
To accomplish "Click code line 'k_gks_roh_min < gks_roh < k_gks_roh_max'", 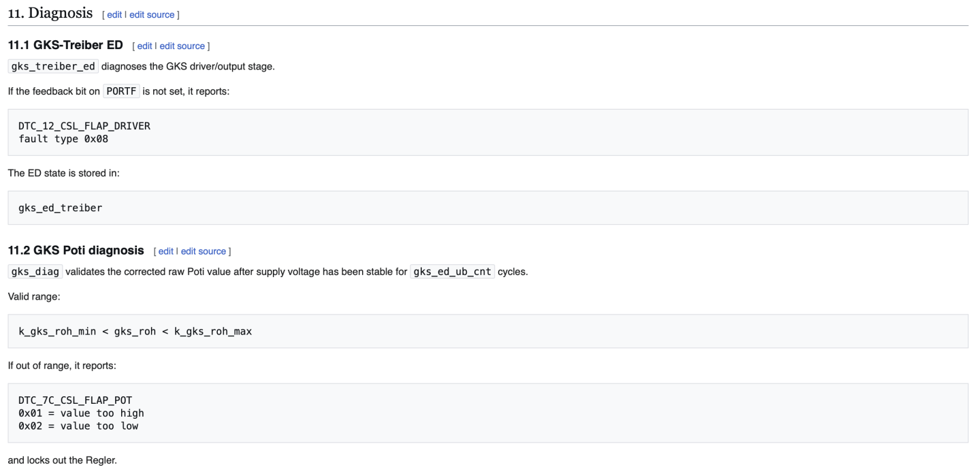I will pos(135,332).
